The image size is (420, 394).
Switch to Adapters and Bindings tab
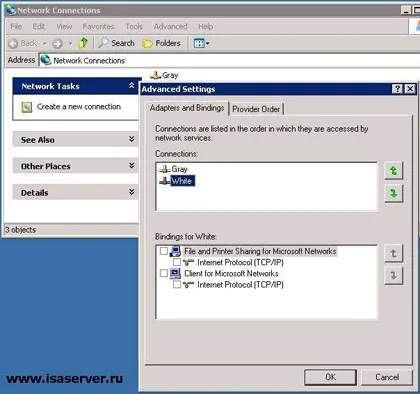(x=187, y=108)
